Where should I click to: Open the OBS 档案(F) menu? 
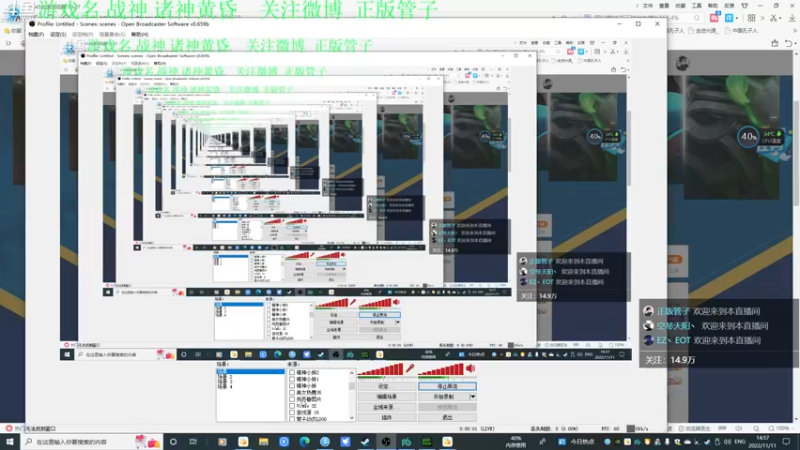(36, 34)
